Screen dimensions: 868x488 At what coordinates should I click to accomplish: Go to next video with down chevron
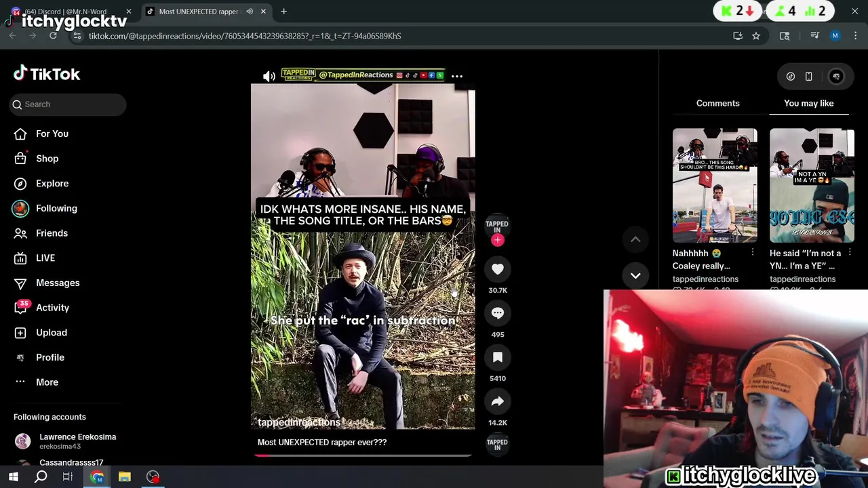635,275
